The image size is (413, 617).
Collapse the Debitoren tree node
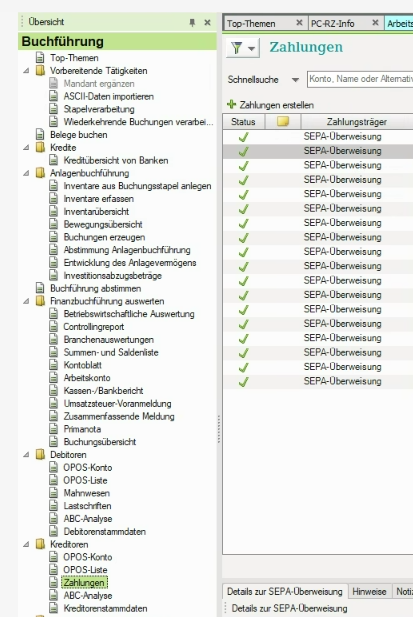coord(26,454)
